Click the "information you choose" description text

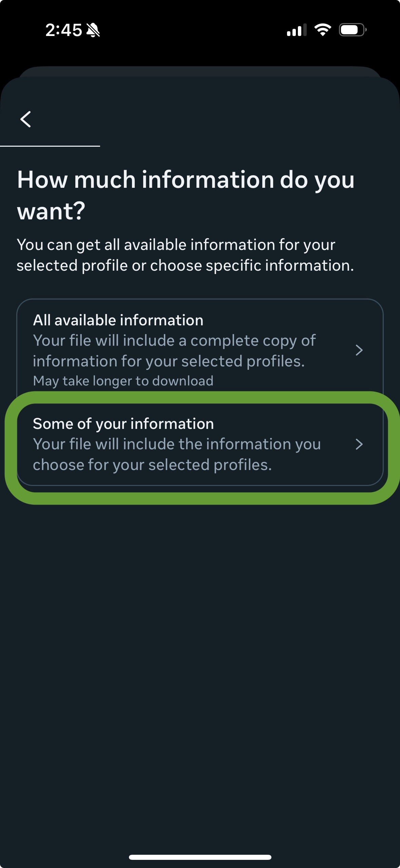(176, 454)
